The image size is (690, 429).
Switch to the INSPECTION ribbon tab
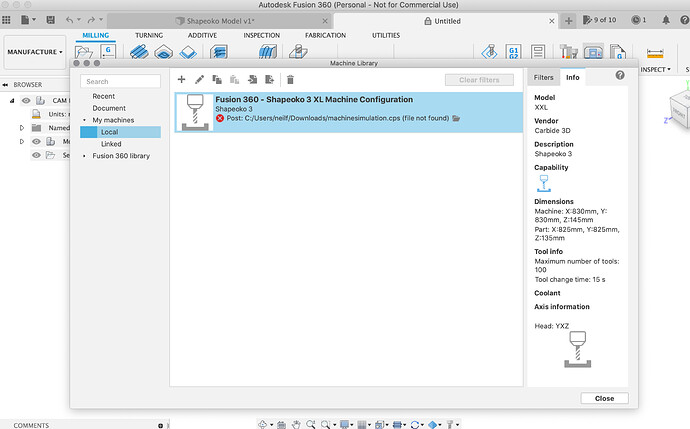coord(261,35)
